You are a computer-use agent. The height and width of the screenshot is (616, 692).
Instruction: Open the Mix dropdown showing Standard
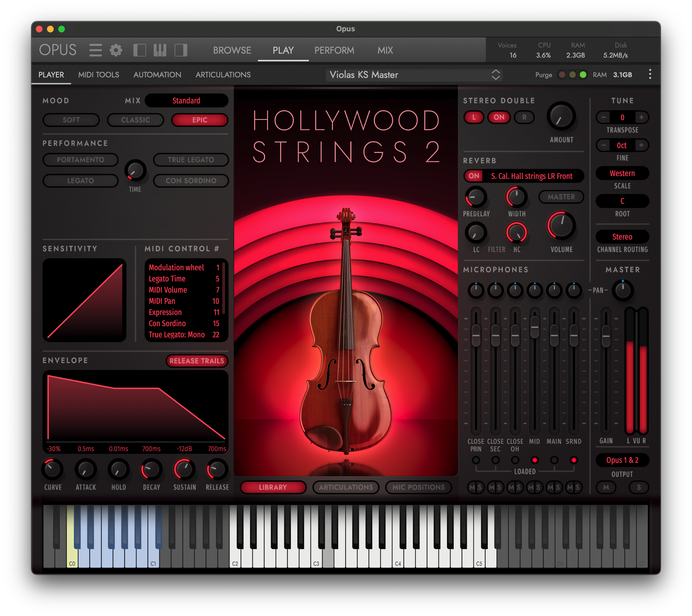(x=186, y=101)
